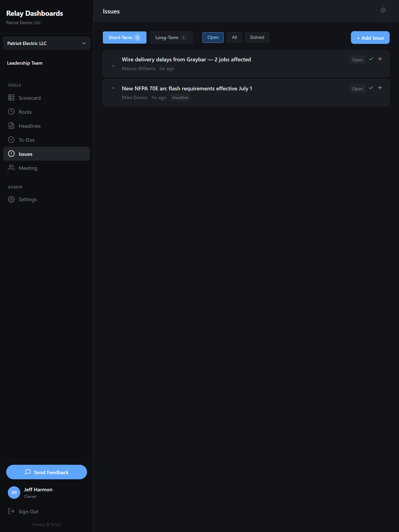Click the JH user avatar
399x532 pixels.
pyautogui.click(x=14, y=492)
